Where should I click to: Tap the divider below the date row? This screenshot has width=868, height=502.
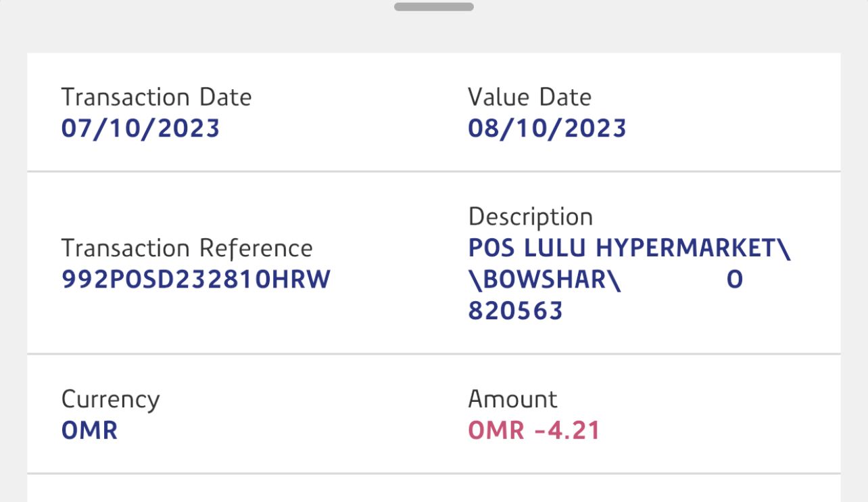coord(433,172)
